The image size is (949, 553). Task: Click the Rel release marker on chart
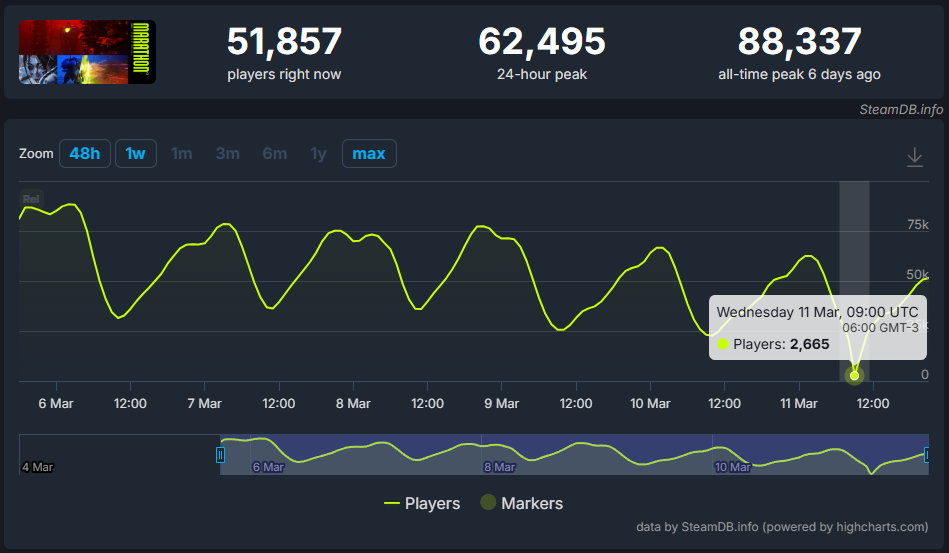pos(31,199)
